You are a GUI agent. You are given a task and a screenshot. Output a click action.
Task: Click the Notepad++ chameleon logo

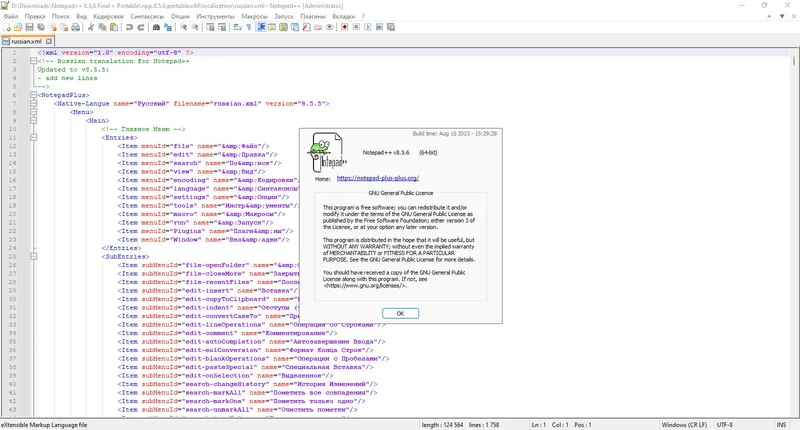click(x=327, y=152)
